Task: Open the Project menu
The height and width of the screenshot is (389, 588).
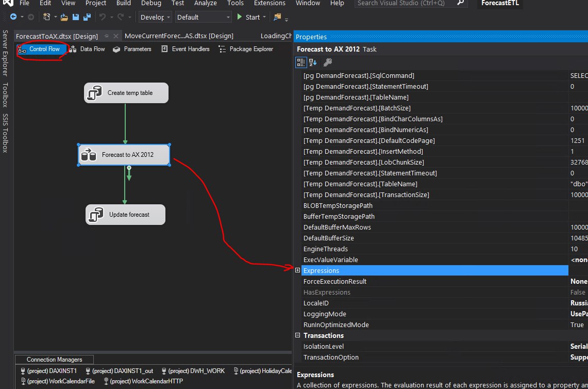Action: 96,3
